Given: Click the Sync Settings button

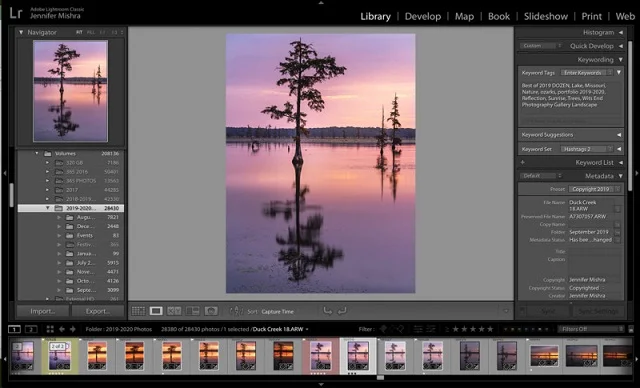Looking at the screenshot, I should coord(598,311).
